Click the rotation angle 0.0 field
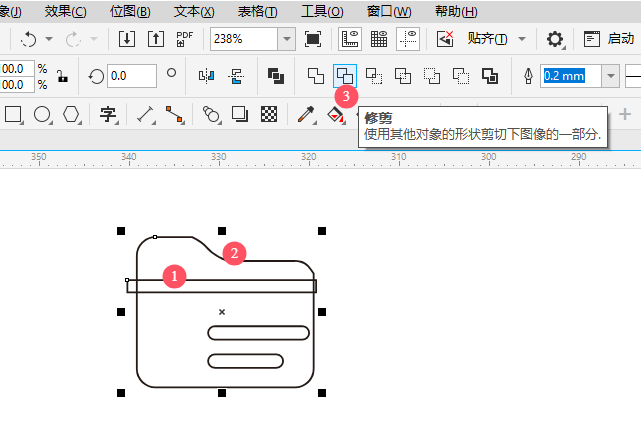Image resolution: width=641 pixels, height=440 pixels. point(132,76)
